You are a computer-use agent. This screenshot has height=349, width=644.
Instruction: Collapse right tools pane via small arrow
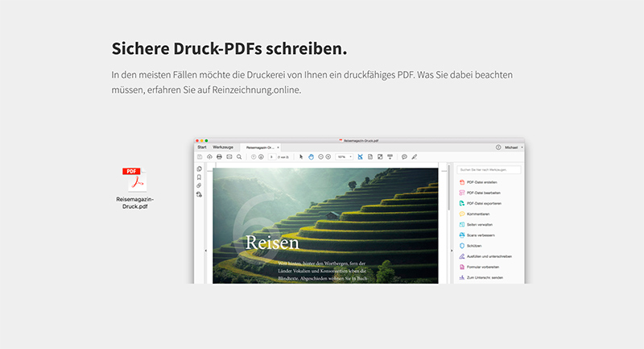pos(452,251)
